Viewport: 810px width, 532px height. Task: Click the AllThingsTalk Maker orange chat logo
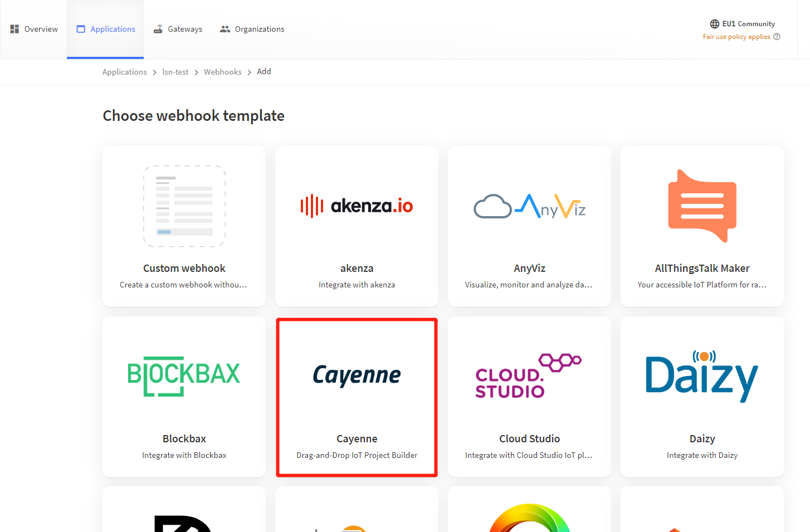click(702, 206)
